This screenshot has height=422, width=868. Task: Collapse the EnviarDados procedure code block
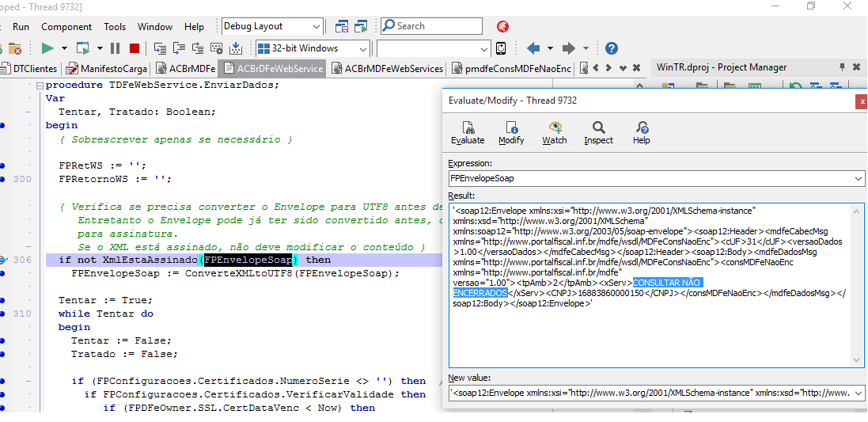[x=40, y=86]
